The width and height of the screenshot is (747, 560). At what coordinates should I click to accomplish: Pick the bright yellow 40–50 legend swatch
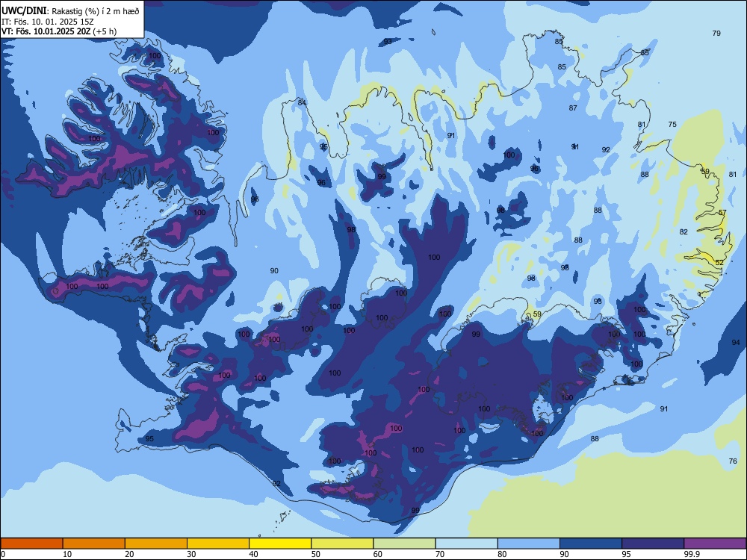point(280,544)
